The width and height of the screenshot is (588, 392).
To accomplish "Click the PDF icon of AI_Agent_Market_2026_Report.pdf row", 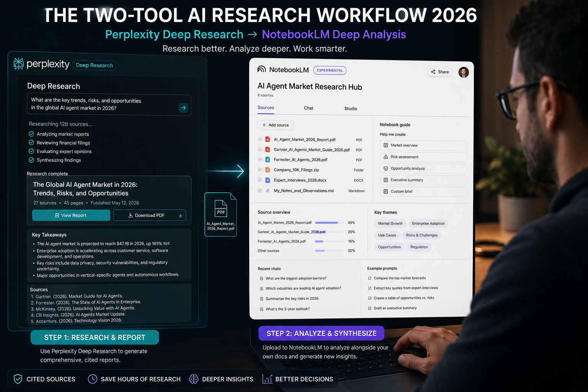I will [268, 139].
